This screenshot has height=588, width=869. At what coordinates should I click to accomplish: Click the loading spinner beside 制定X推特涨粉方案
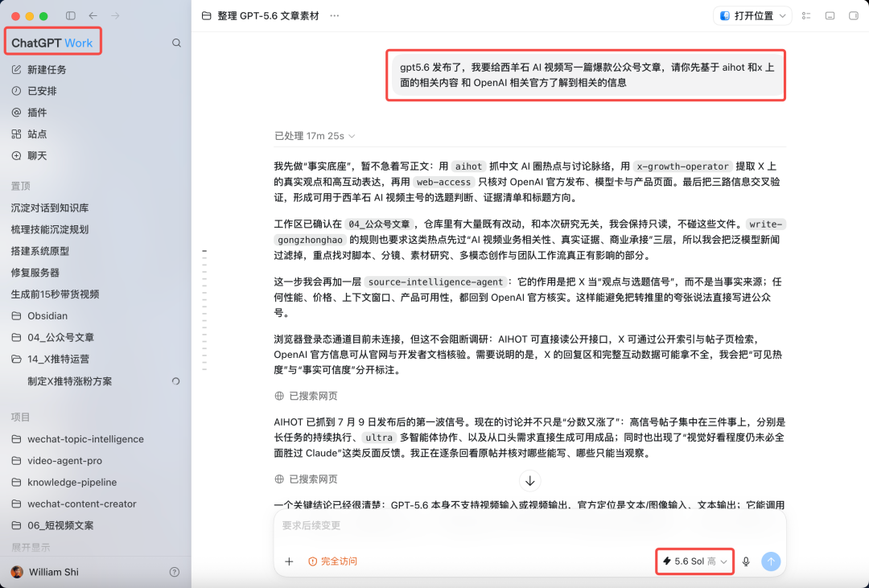click(175, 381)
